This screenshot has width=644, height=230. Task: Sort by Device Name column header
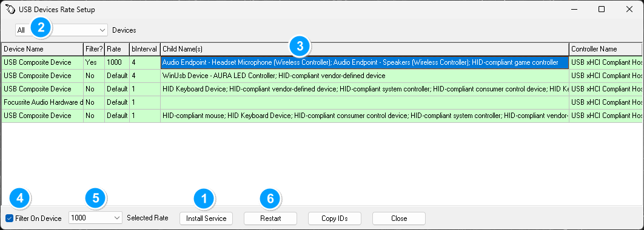tap(42, 49)
